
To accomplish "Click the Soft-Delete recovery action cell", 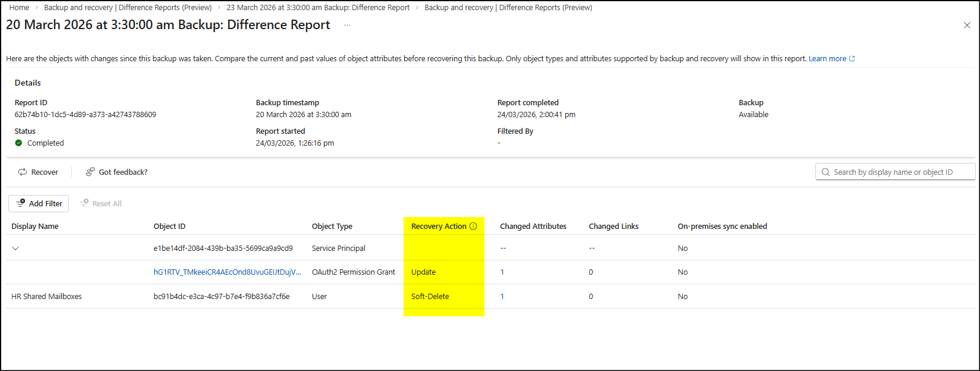I will [x=430, y=296].
